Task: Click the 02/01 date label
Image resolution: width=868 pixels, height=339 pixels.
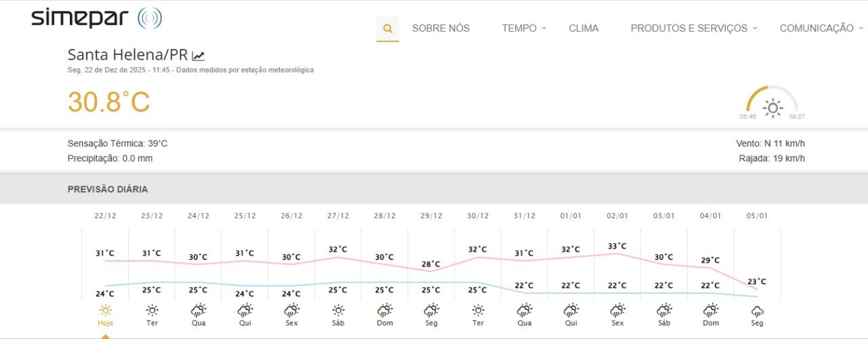Action: click(x=618, y=216)
